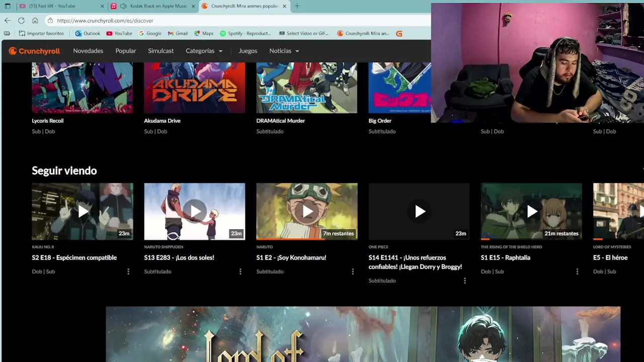This screenshot has width=644, height=362.
Task: Click the Akudama Drive title link
Action: tap(162, 121)
